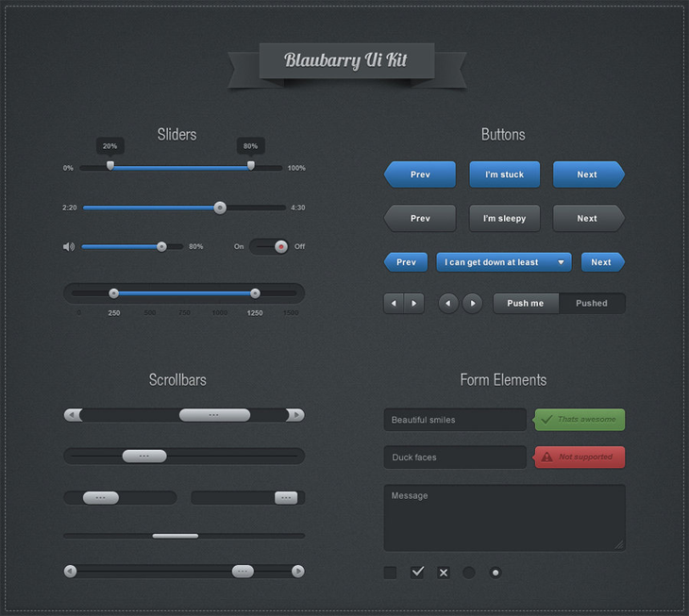Click the 1500 scale label

291,313
